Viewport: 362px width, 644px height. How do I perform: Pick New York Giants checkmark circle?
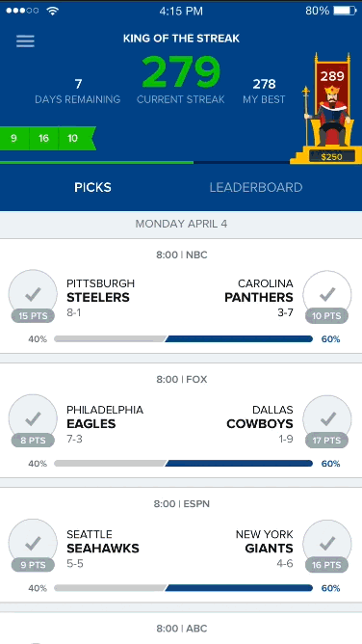pos(327,544)
